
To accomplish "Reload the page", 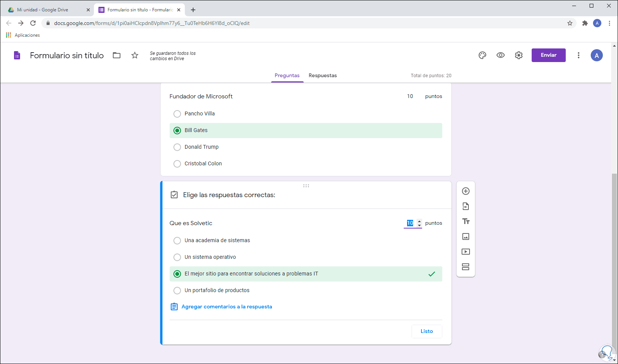I will (x=33, y=23).
